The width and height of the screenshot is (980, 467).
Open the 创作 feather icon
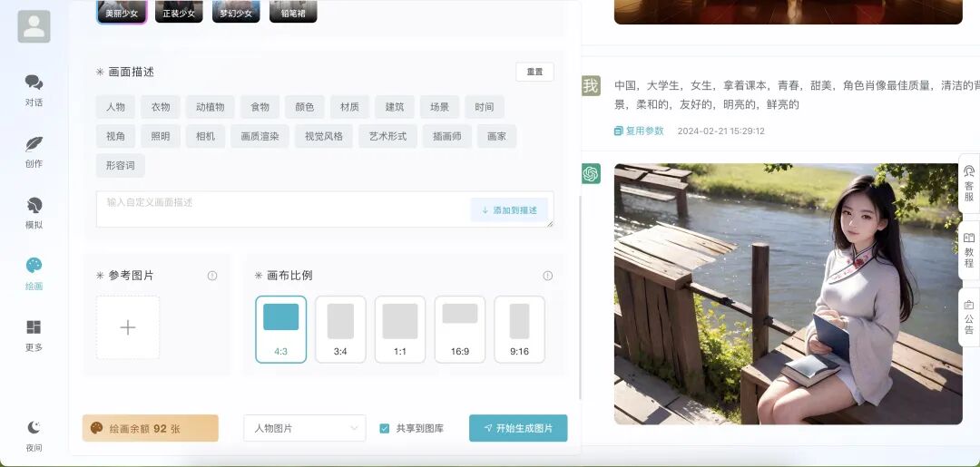click(x=34, y=143)
